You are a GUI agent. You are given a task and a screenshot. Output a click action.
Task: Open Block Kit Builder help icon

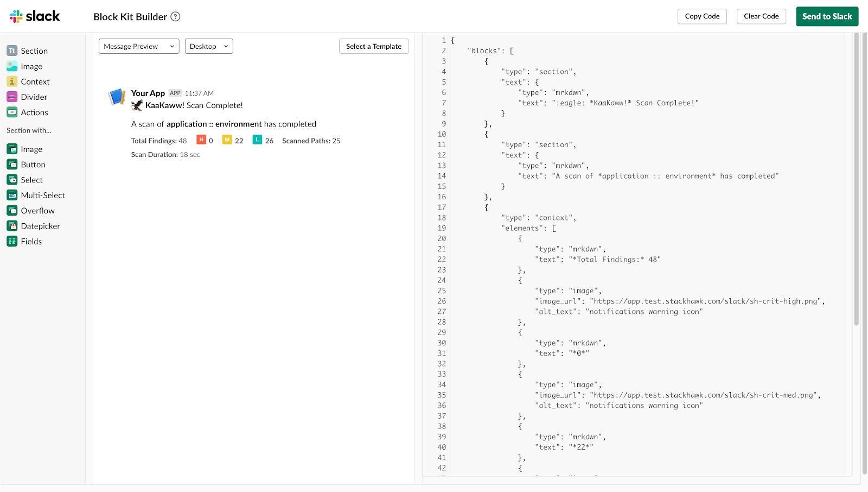coord(175,16)
